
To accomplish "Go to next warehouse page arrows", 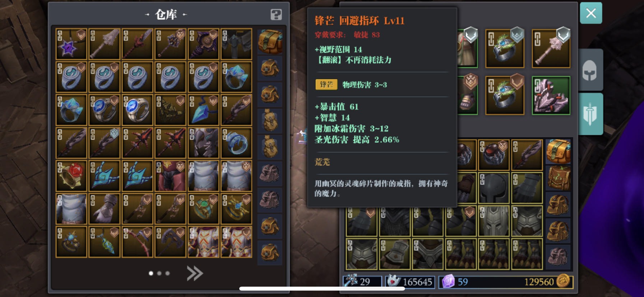I will (195, 273).
